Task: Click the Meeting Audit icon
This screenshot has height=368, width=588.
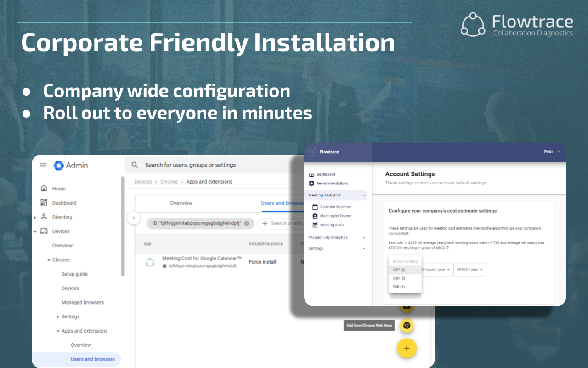Action: coord(315,225)
